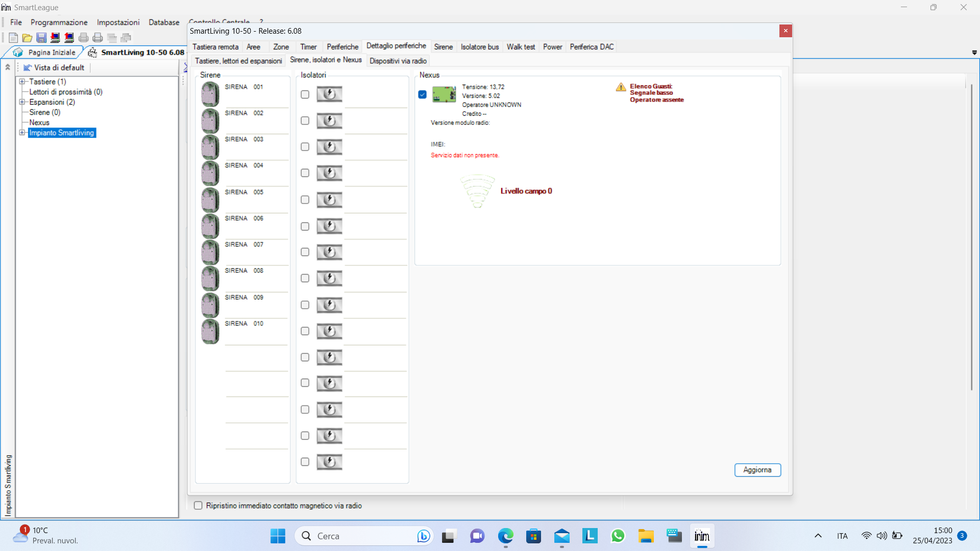Image resolution: width=980 pixels, height=551 pixels.
Task: Click the yellow warning triangle beside Elenco Guasti
Action: click(x=621, y=87)
